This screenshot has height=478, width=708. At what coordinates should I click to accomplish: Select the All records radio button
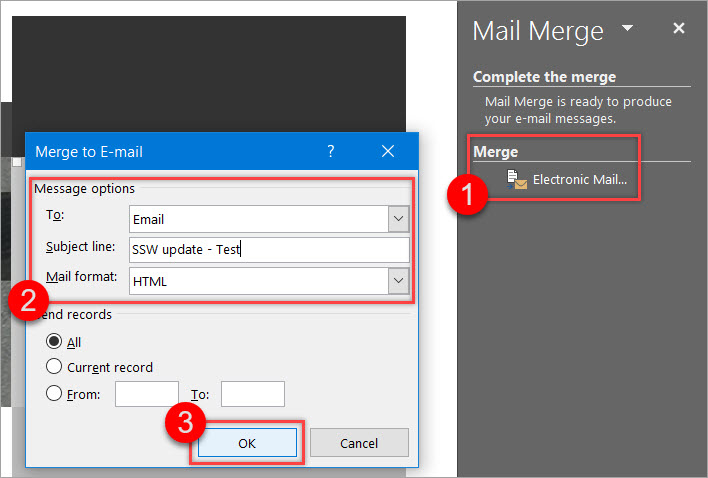(54, 341)
